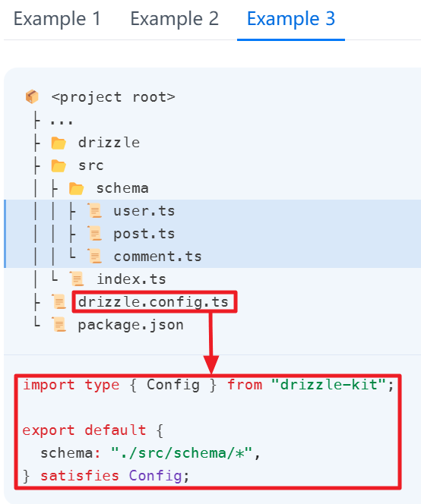Click the index.ts file icon
This screenshot has height=504, width=421.
(77, 279)
